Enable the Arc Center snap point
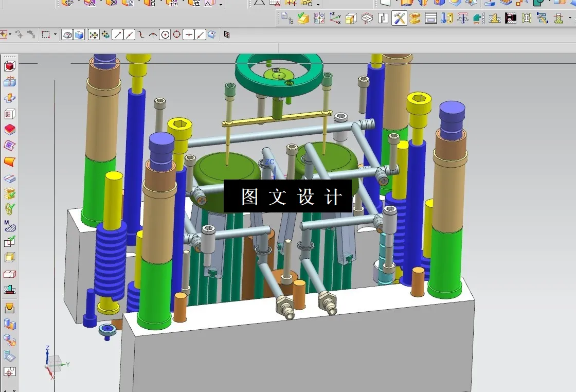 165,34
